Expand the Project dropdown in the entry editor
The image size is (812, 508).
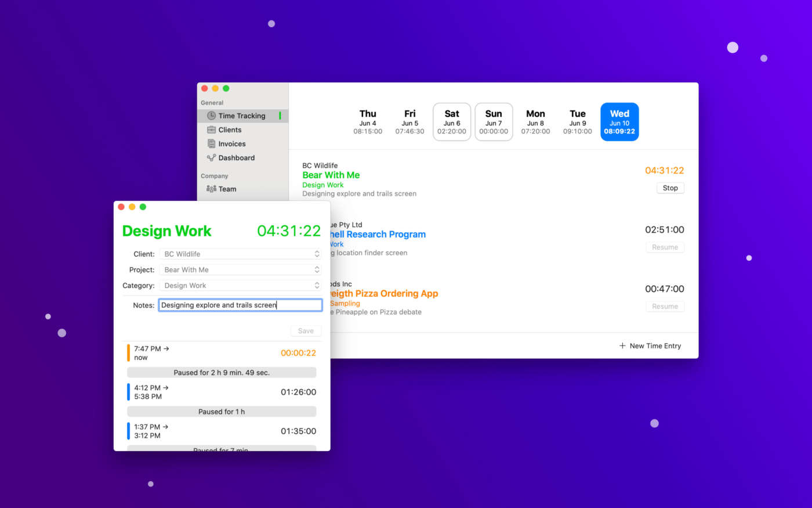(241, 270)
